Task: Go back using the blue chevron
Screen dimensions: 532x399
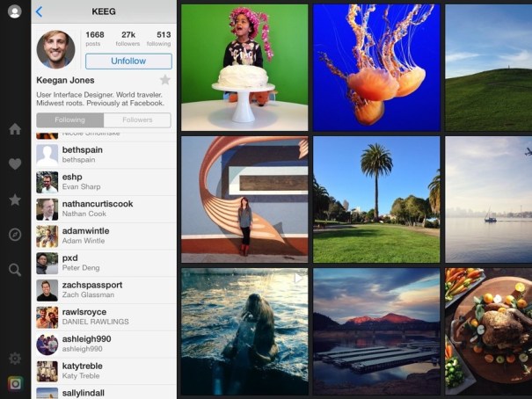Action: (x=39, y=11)
